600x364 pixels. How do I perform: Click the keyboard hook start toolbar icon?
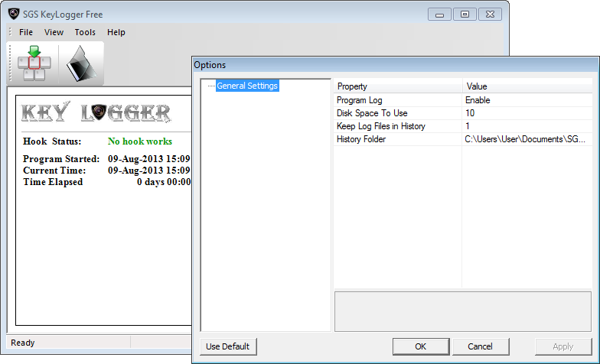(x=34, y=63)
